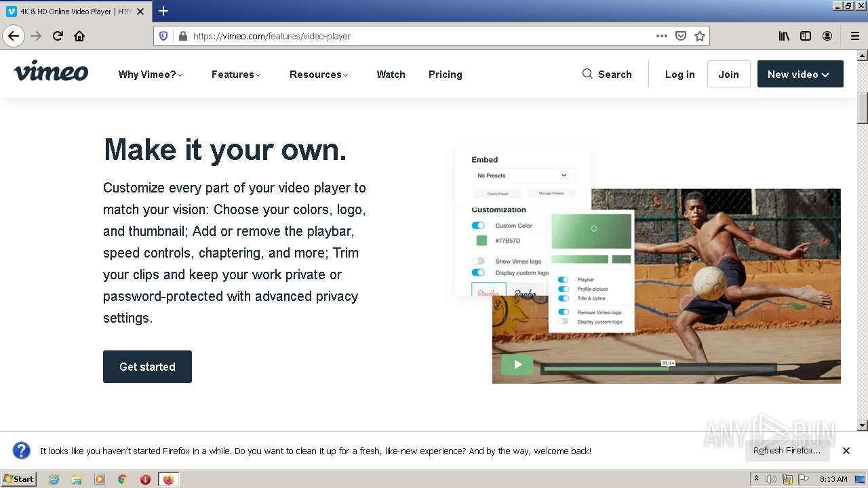Reload the current page
This screenshot has width=868, height=488.
pos(58,36)
